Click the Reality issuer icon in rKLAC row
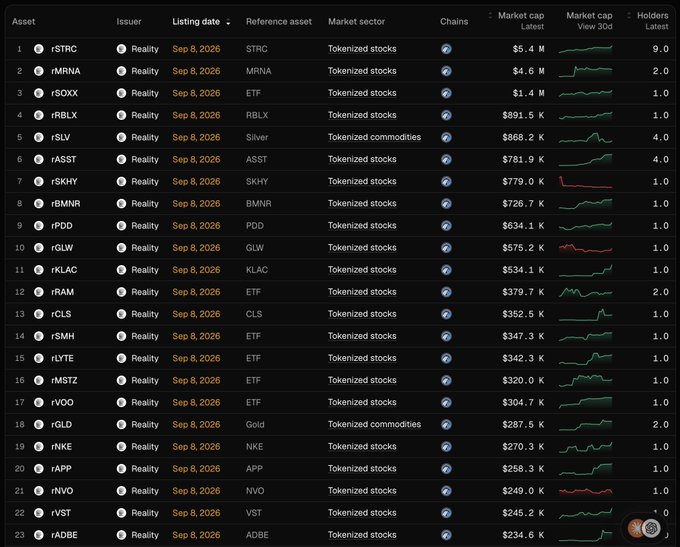The height and width of the screenshot is (547, 680). 121,270
